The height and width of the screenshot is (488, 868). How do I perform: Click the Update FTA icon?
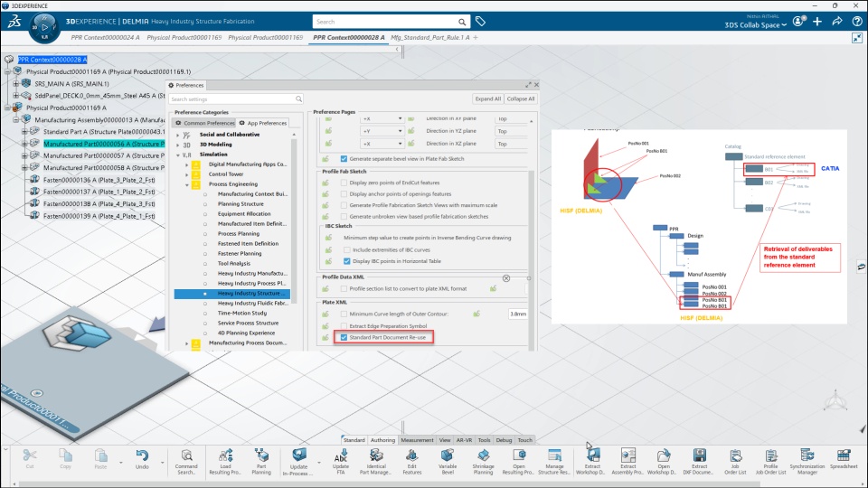341,455
